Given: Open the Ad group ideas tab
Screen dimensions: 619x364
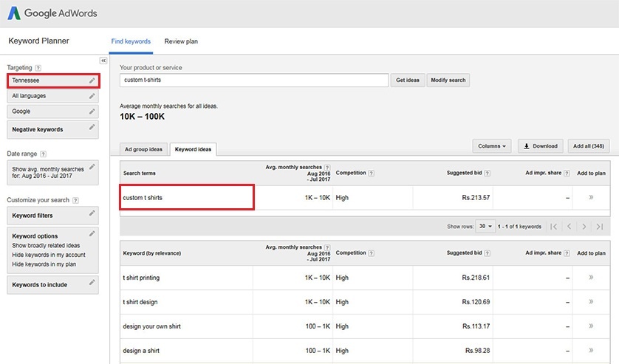Looking at the screenshot, I should [x=144, y=149].
